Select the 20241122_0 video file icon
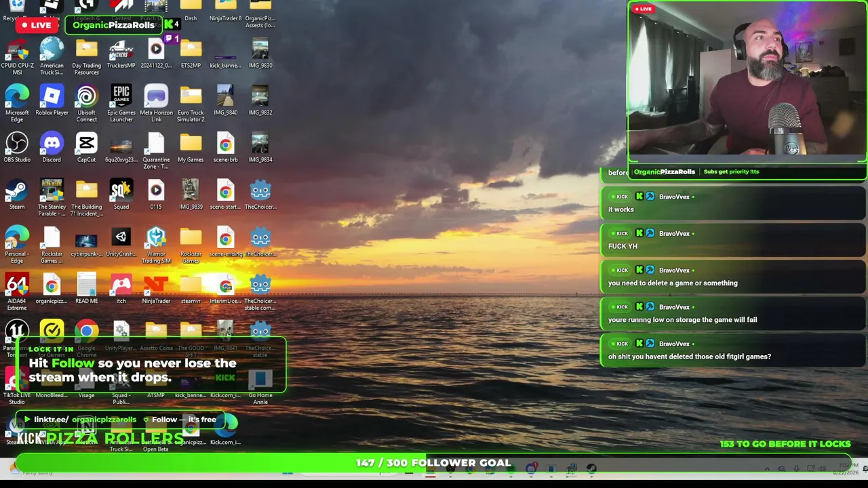Image resolution: width=868 pixels, height=488 pixels. pyautogui.click(x=156, y=54)
